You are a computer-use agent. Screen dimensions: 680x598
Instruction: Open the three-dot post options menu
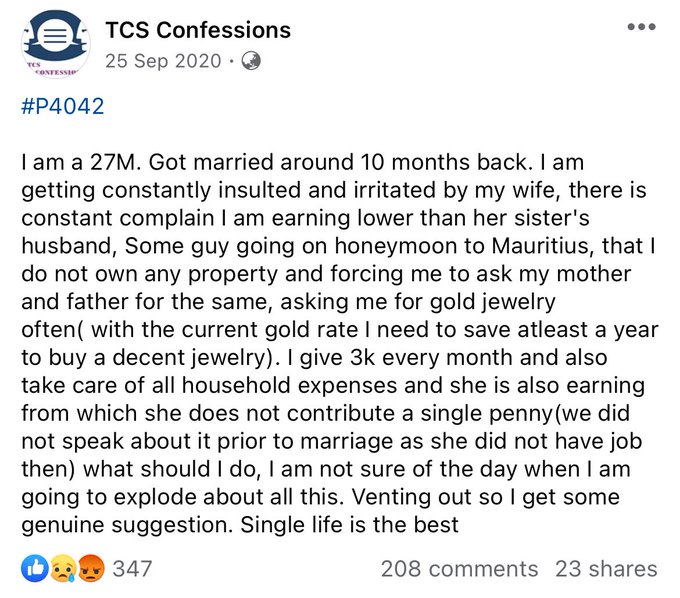641,26
